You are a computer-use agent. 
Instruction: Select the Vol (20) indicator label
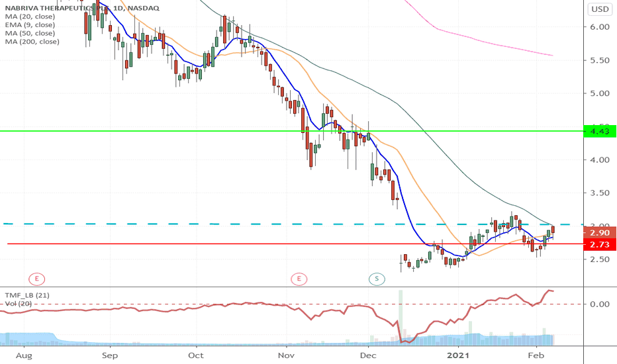[x=19, y=304]
